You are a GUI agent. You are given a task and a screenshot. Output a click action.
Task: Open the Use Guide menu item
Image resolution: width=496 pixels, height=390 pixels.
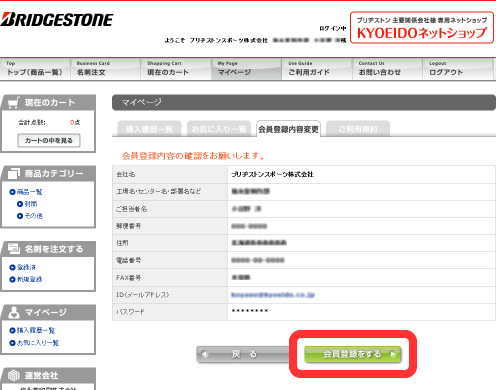click(317, 69)
